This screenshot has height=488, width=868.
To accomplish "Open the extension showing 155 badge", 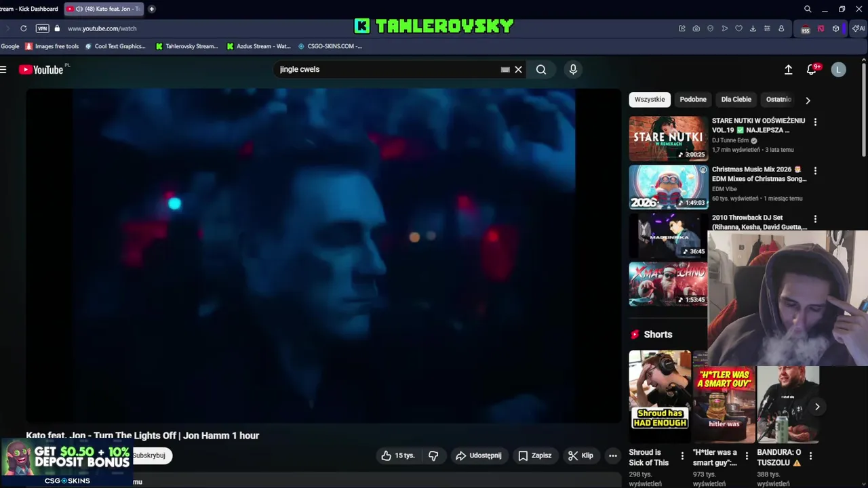I will tap(805, 28).
